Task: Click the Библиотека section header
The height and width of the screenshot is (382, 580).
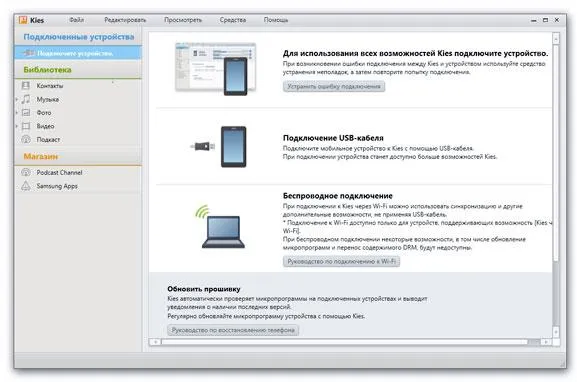Action: tap(47, 70)
